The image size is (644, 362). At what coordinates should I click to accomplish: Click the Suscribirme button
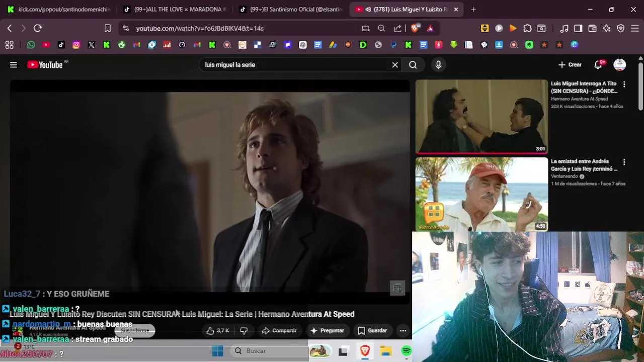pos(135,330)
